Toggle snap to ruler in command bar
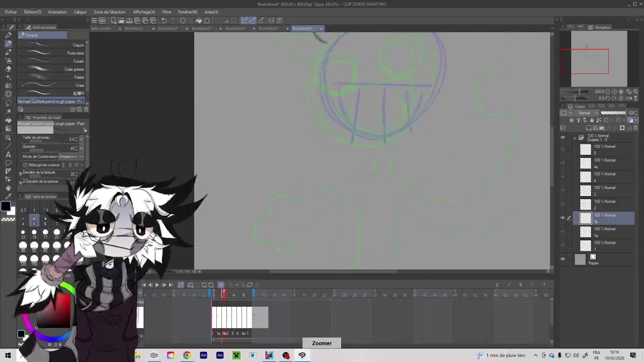This screenshot has height=362, width=644. [x=245, y=21]
